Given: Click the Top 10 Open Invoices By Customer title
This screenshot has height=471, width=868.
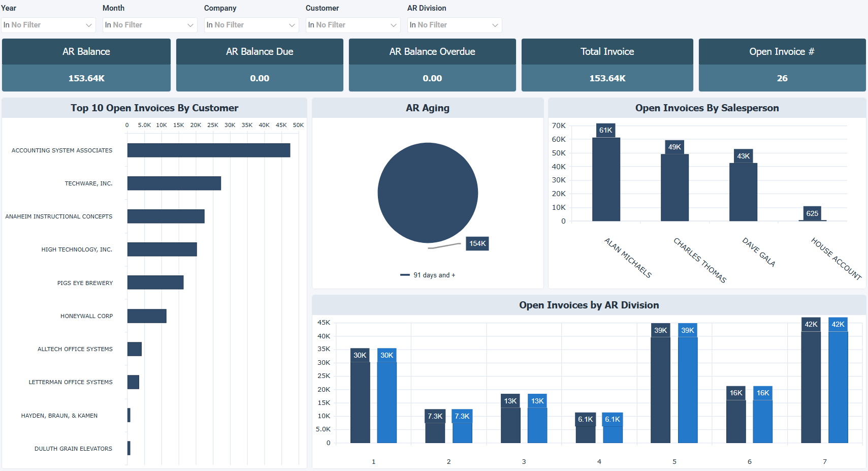Looking at the screenshot, I should 154,108.
